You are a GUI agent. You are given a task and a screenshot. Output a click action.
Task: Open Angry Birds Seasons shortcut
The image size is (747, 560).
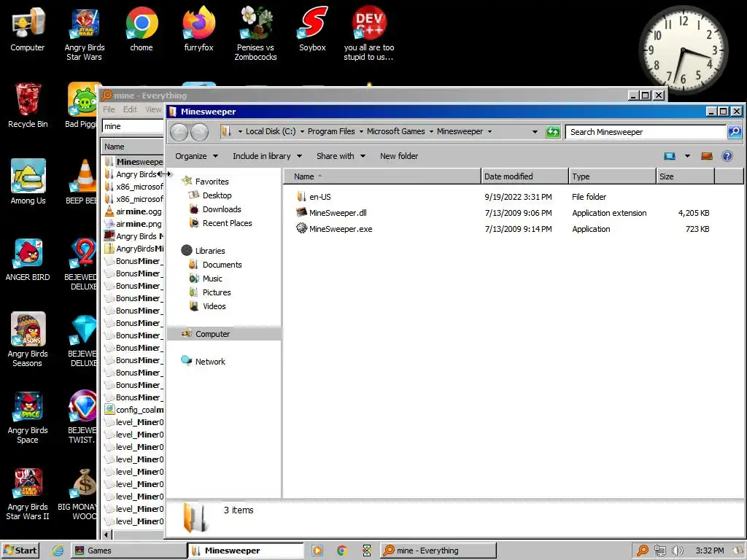(x=28, y=339)
